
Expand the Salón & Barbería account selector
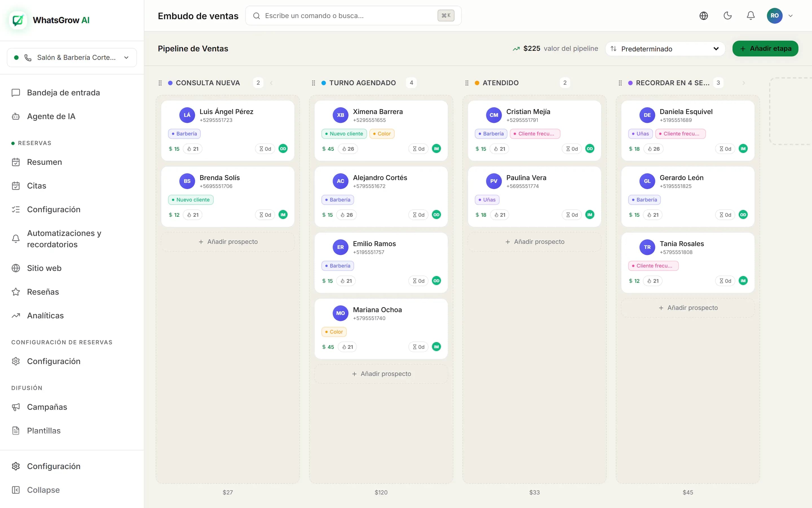72,58
